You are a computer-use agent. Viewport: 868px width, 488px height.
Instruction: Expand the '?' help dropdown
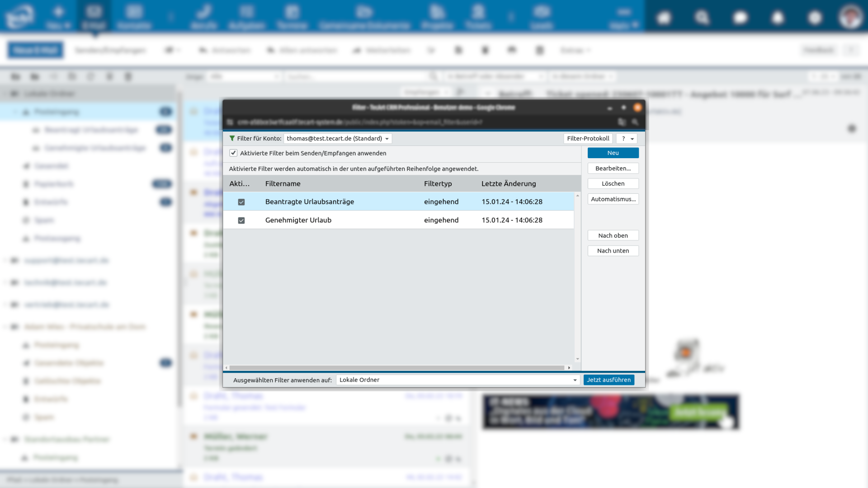click(x=627, y=139)
